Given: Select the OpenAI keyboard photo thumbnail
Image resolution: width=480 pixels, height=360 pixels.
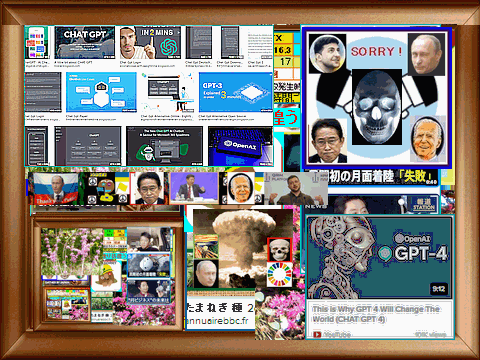Looking at the screenshot, I should pos(240,146).
